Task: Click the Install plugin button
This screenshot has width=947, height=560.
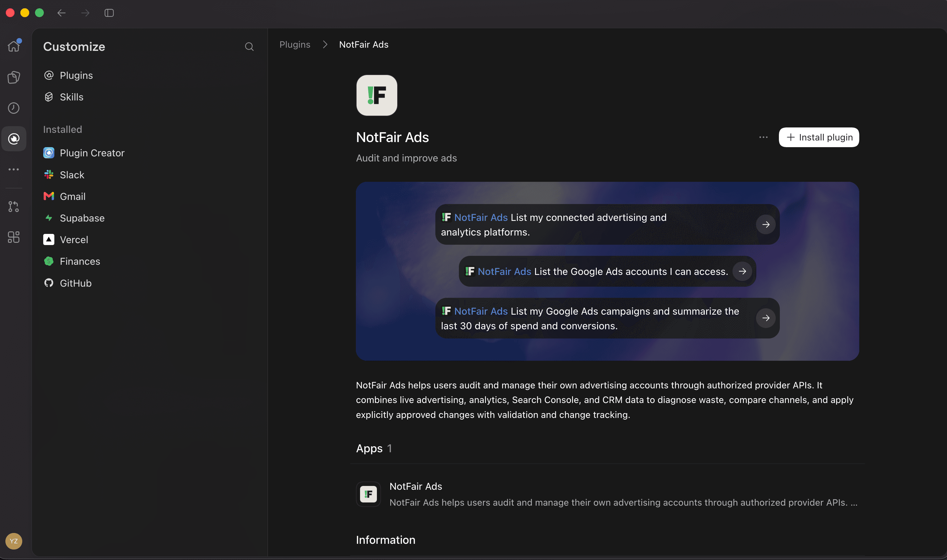Action: pyautogui.click(x=819, y=137)
